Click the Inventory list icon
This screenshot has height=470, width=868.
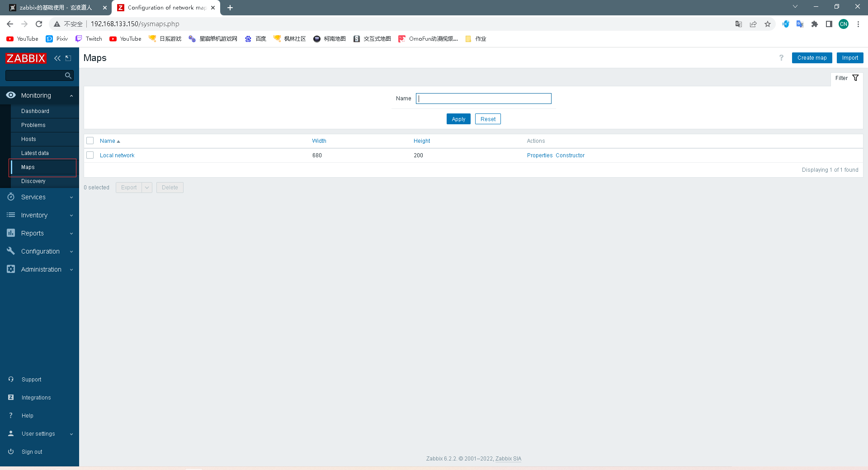[x=11, y=215]
